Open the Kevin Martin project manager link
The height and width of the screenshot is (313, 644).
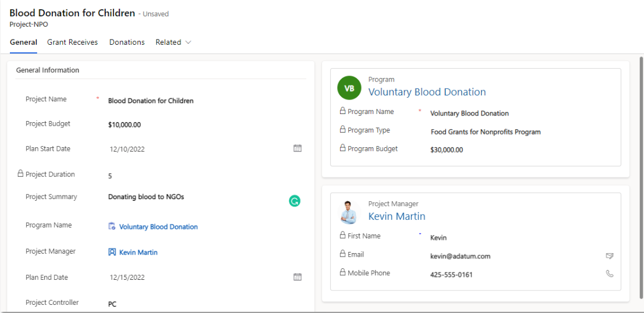tap(138, 252)
